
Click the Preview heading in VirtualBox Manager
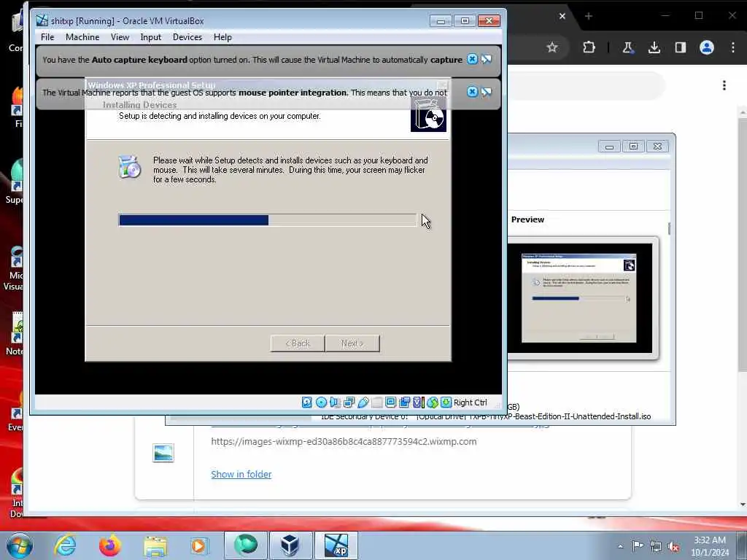(x=527, y=219)
